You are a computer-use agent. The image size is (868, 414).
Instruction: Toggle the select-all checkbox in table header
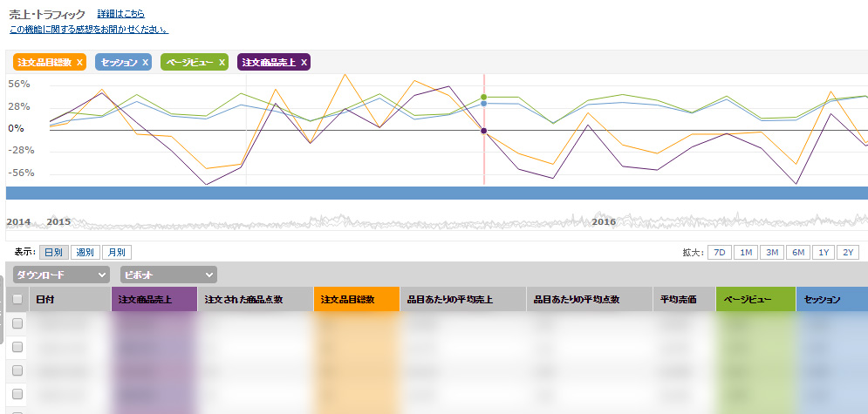point(17,300)
